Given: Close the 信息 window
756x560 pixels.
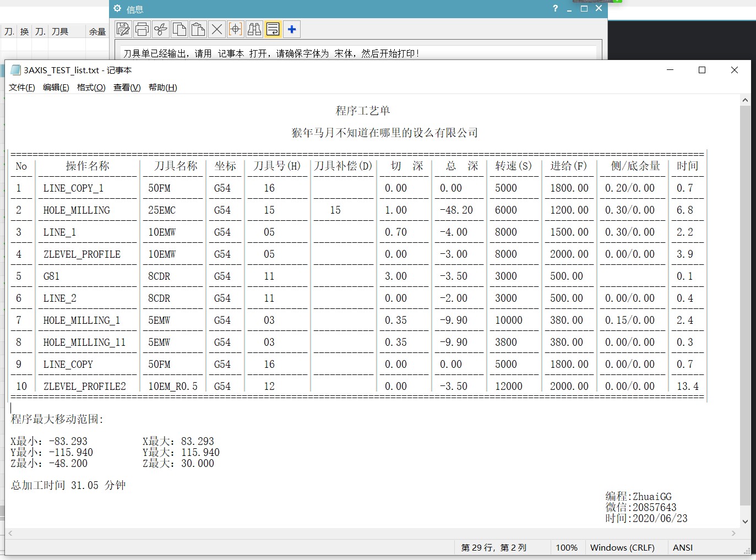Looking at the screenshot, I should (599, 8).
